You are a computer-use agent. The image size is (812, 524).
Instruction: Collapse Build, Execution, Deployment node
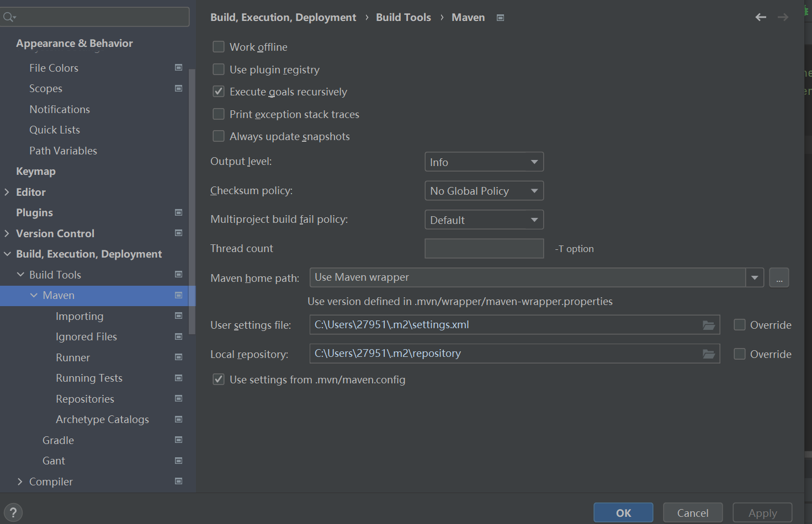coord(7,254)
